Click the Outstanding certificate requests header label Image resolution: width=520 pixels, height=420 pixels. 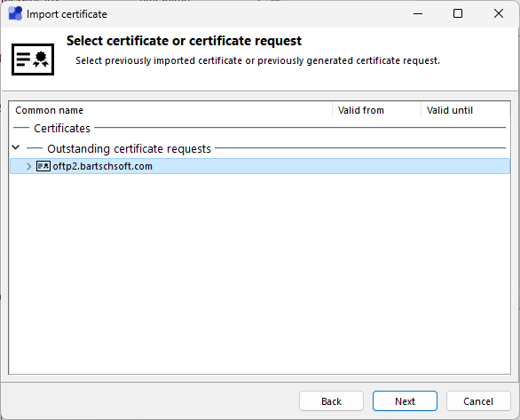129,148
